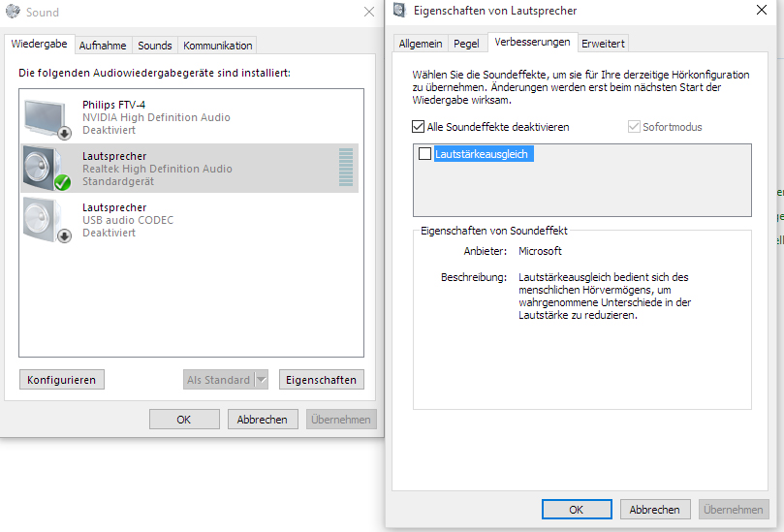Click the Eigenschaften von Lautsprecher title icon
The width and height of the screenshot is (784, 532).
coord(399,11)
